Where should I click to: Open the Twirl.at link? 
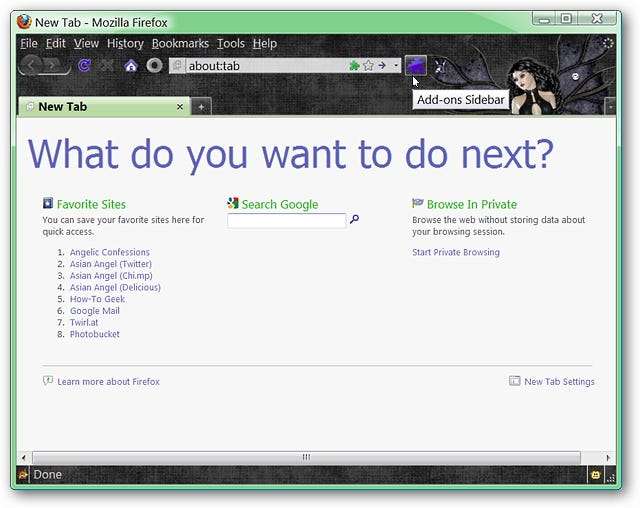[84, 322]
